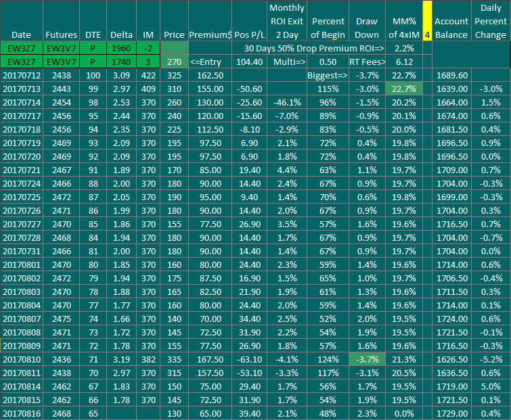This screenshot has width=511, height=420.
Task: Select account balance 1729.00
Action: pos(451,413)
